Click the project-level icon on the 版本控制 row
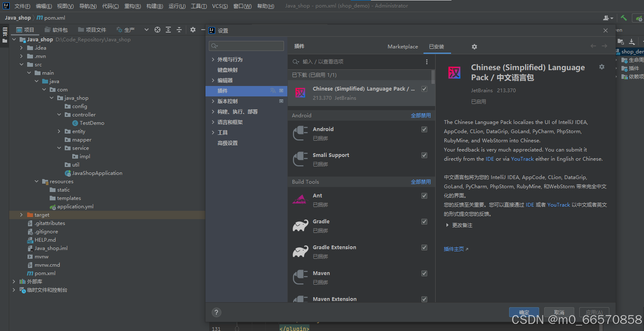The image size is (644, 331). (281, 101)
